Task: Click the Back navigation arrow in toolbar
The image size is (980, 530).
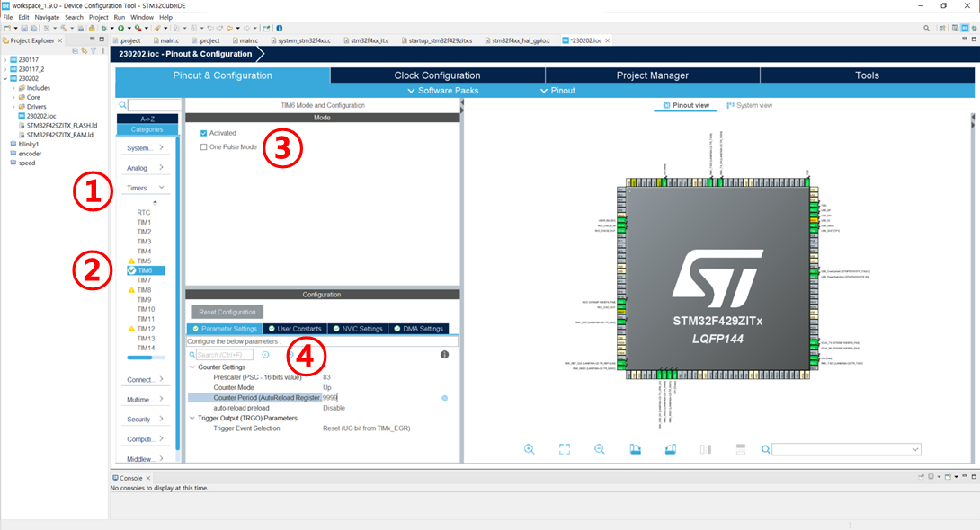Action: coord(229,28)
